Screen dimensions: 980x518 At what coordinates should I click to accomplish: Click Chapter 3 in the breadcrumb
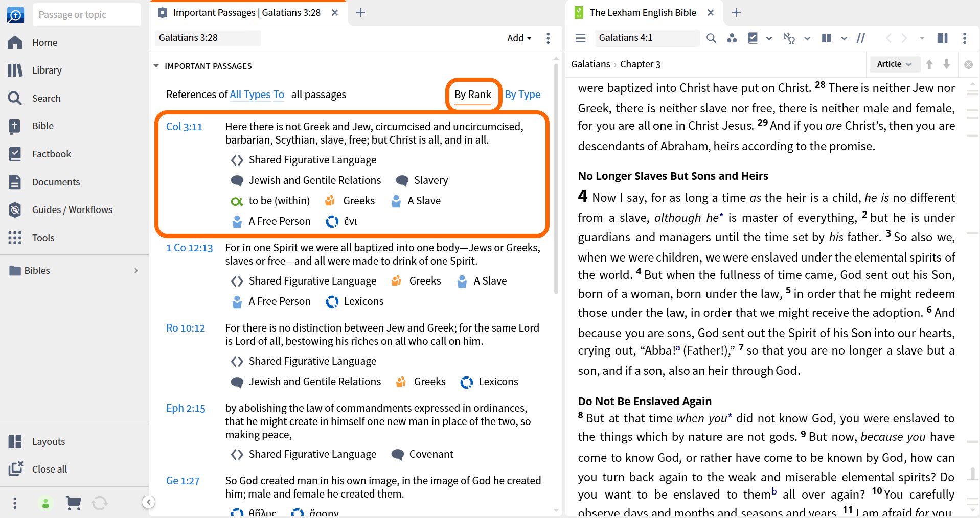(x=640, y=64)
